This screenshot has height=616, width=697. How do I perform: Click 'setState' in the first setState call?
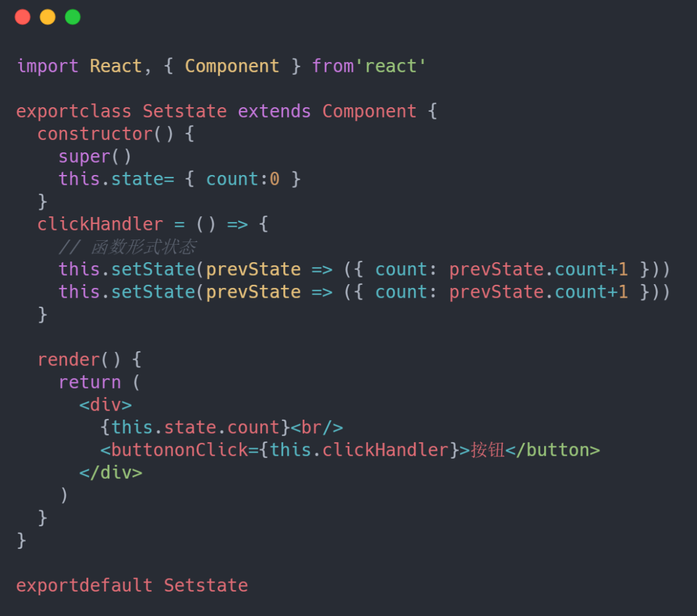(153, 269)
